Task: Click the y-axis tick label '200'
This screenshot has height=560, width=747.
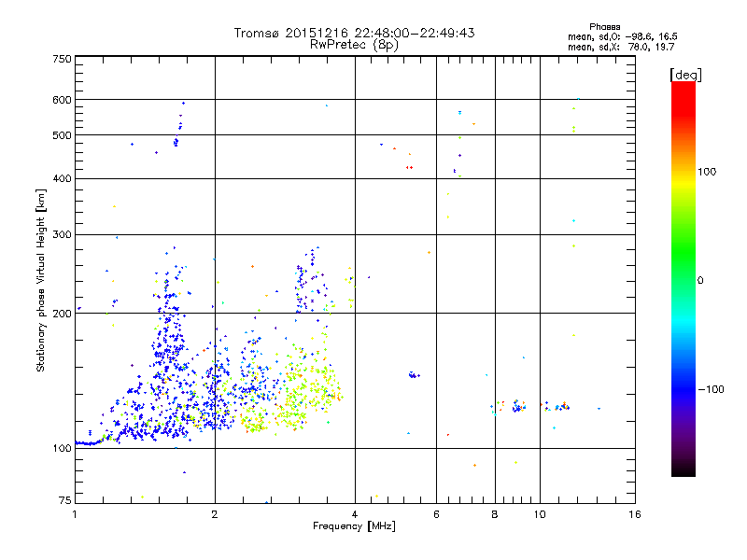Action: pos(62,314)
